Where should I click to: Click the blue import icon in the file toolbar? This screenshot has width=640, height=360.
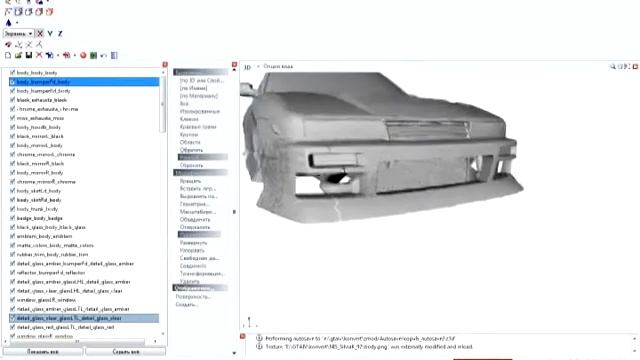(49, 55)
